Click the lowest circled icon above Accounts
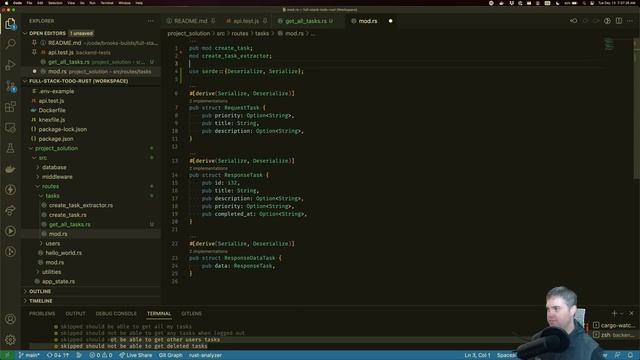Viewport: 640px width, 360px height. click(x=10, y=252)
